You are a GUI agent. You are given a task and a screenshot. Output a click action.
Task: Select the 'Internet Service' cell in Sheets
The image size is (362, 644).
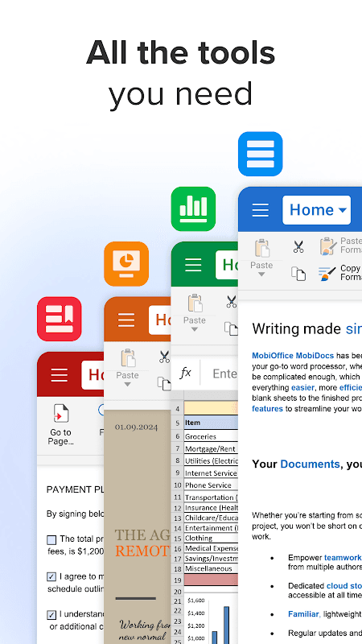pos(211,473)
